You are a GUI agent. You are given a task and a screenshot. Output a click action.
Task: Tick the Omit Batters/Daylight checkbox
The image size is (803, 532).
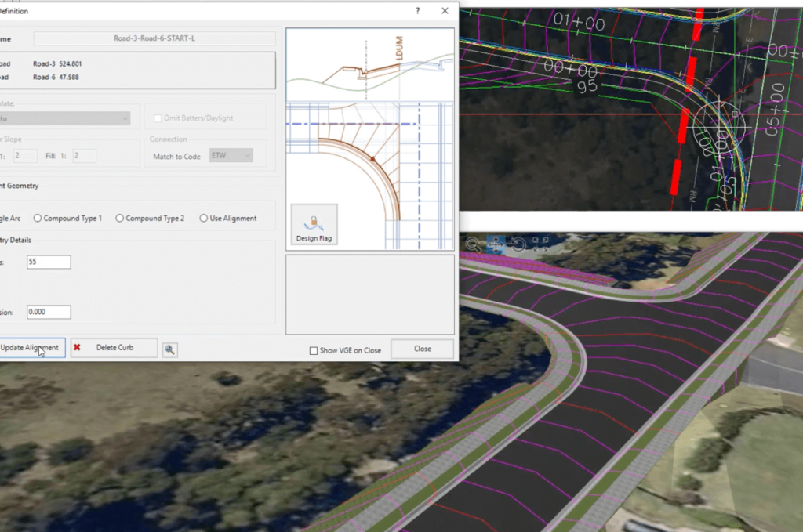pos(158,118)
